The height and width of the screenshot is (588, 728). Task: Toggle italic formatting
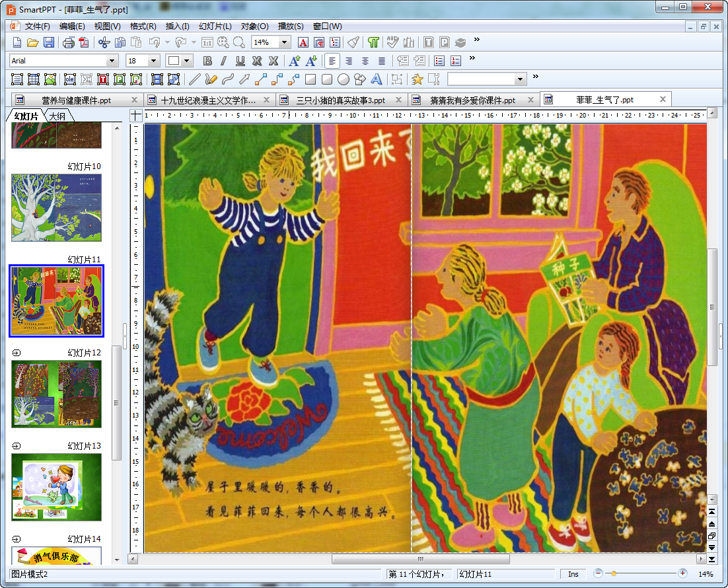[224, 61]
